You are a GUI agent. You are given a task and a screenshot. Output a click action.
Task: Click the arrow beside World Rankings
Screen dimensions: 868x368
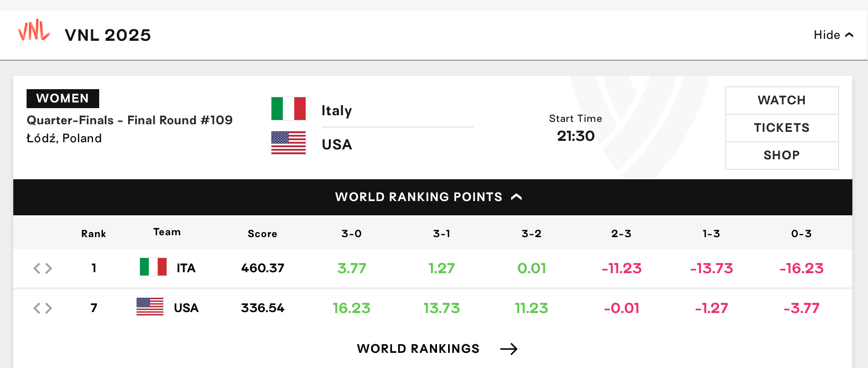coord(509,349)
